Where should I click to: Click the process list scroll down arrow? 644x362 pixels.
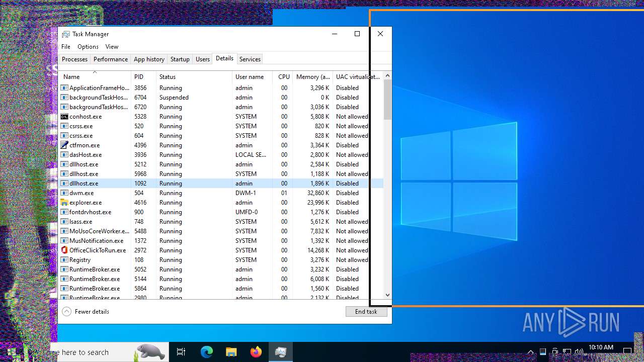click(x=387, y=295)
